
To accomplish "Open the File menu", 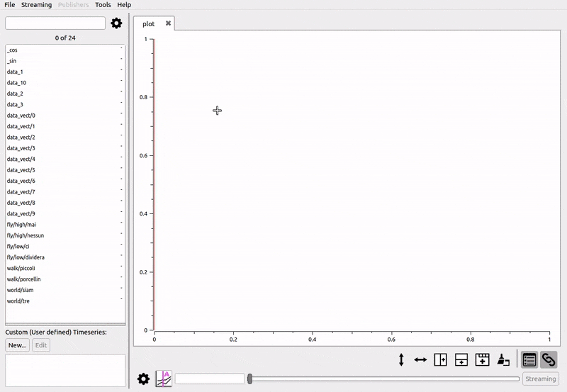I will (10, 5).
